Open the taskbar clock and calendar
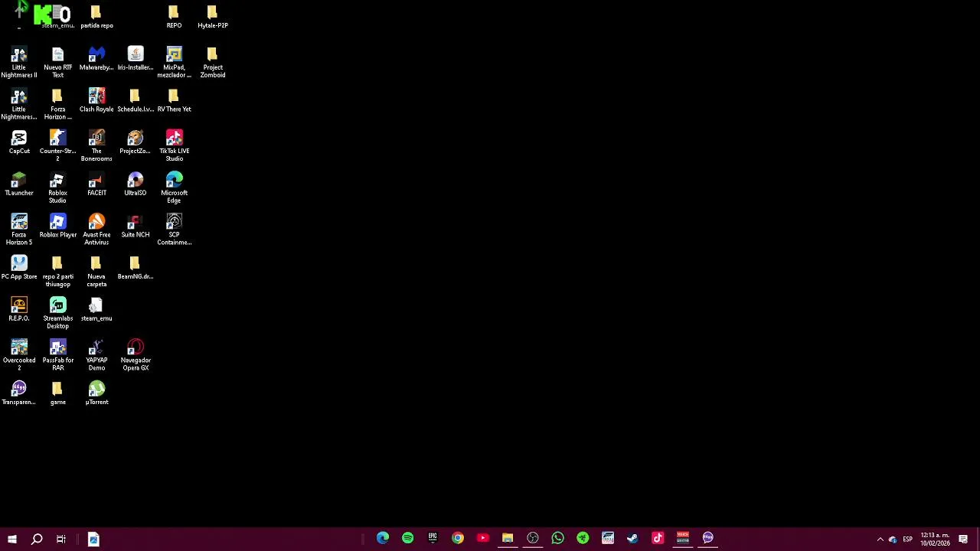The height and width of the screenshot is (551, 980). click(935, 540)
